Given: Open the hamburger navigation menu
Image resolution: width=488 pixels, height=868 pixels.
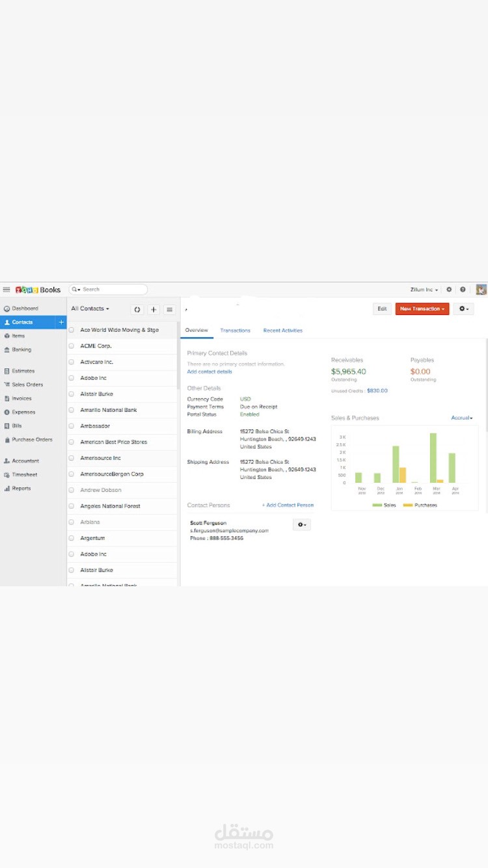Looking at the screenshot, I should click(7, 290).
